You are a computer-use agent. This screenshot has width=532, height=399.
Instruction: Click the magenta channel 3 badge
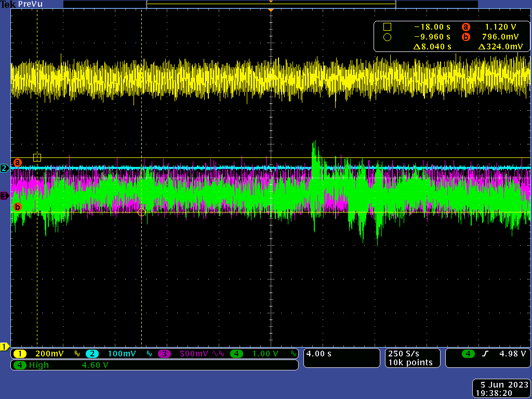(164, 354)
